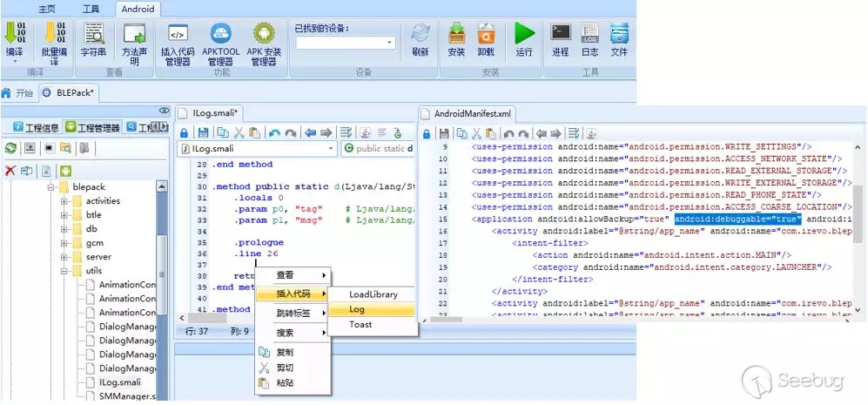The width and height of the screenshot is (868, 405).
Task: Choose 剪切 from the context menu
Action: pos(293,368)
